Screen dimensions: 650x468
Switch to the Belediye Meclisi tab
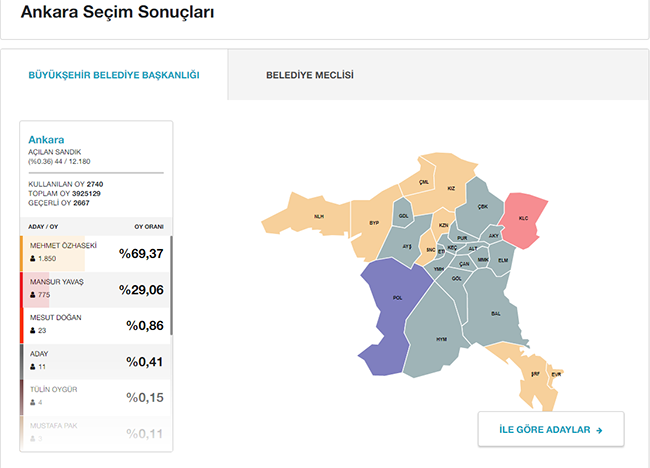click(x=309, y=75)
